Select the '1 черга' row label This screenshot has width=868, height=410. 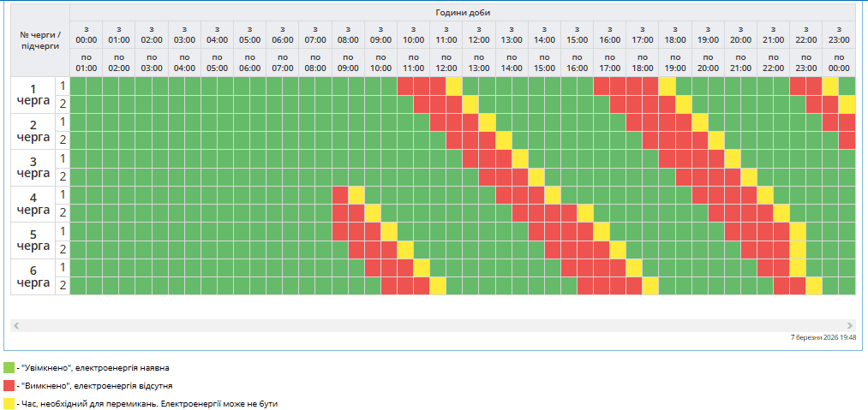[33, 95]
